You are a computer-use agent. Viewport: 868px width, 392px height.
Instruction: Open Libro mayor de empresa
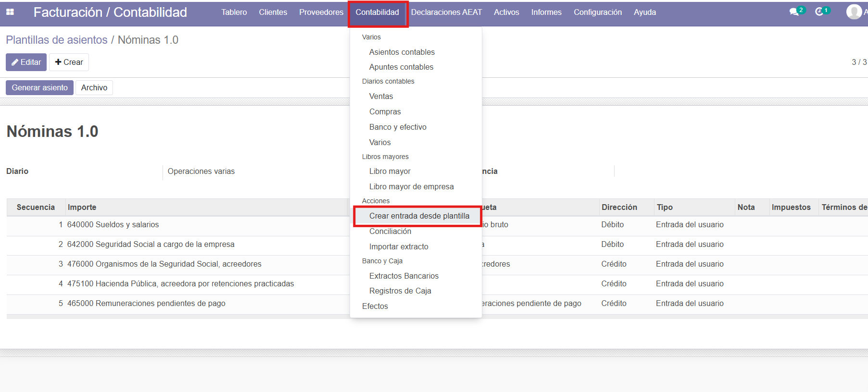click(x=411, y=186)
